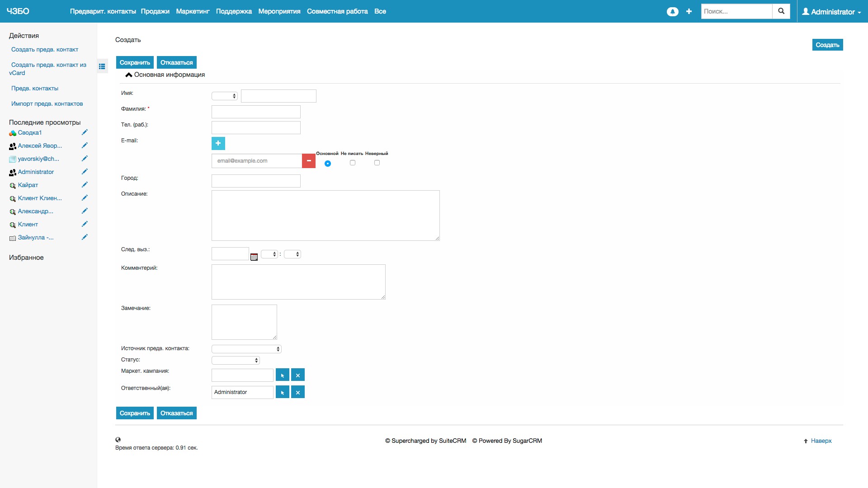Screen dimensions: 868x488
Task: Add another email address with plus icon
Action: pos(218,143)
